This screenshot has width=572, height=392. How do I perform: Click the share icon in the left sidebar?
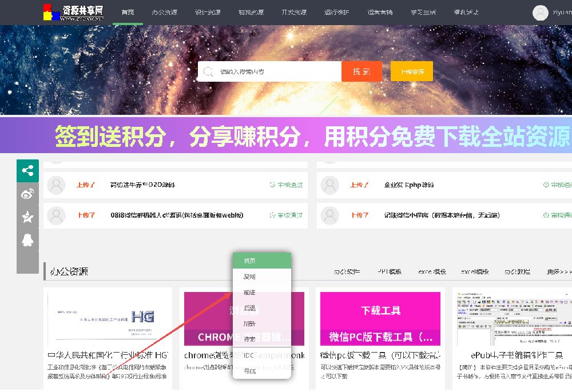point(27,170)
